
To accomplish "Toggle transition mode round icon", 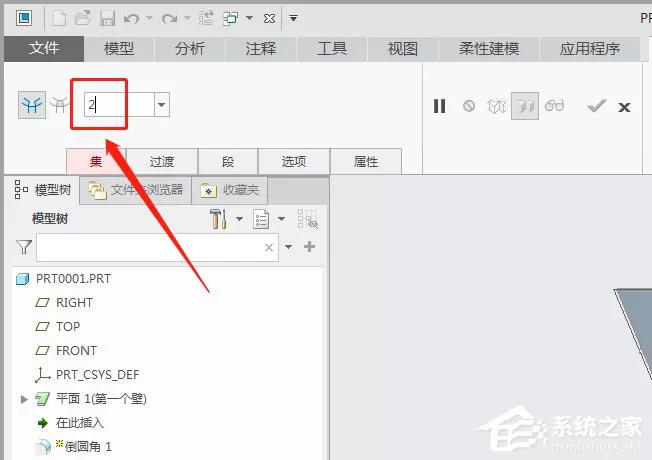I will [x=60, y=105].
